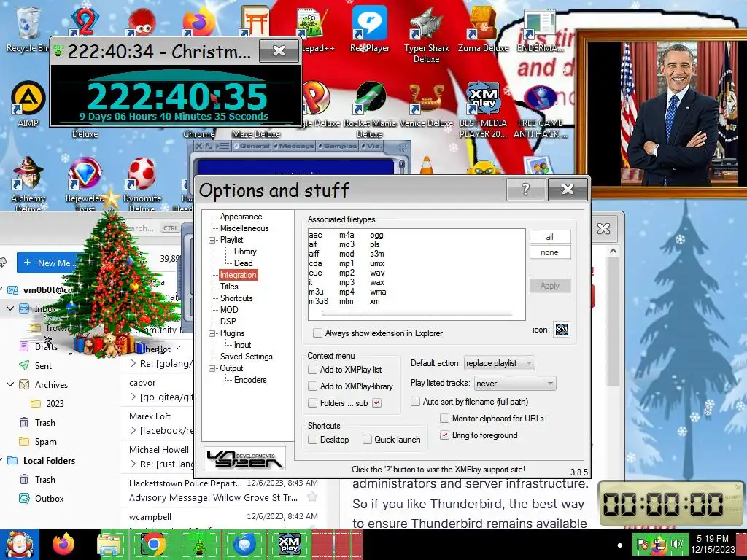Collapse the Output tree node
The width and height of the screenshot is (747, 560).
click(212, 368)
